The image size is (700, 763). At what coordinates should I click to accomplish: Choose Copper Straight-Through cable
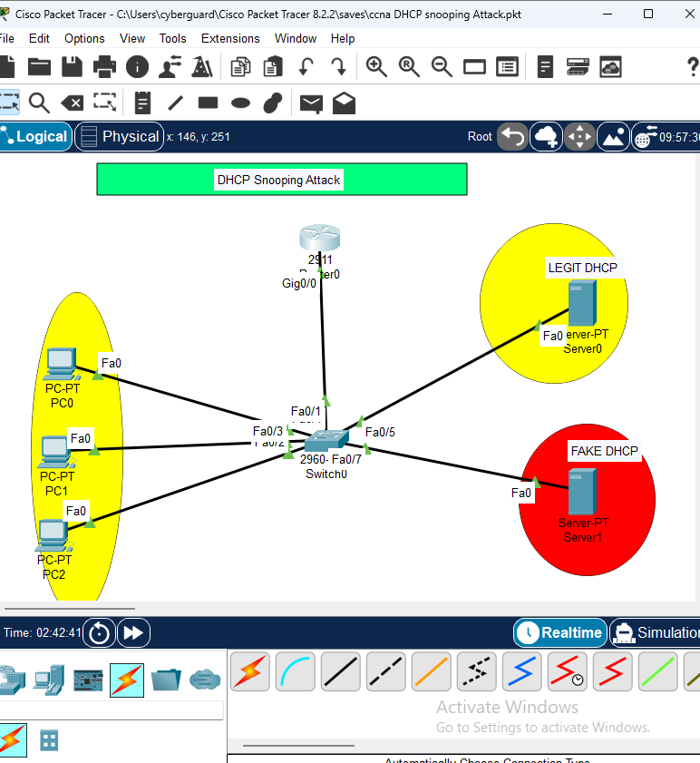click(341, 671)
